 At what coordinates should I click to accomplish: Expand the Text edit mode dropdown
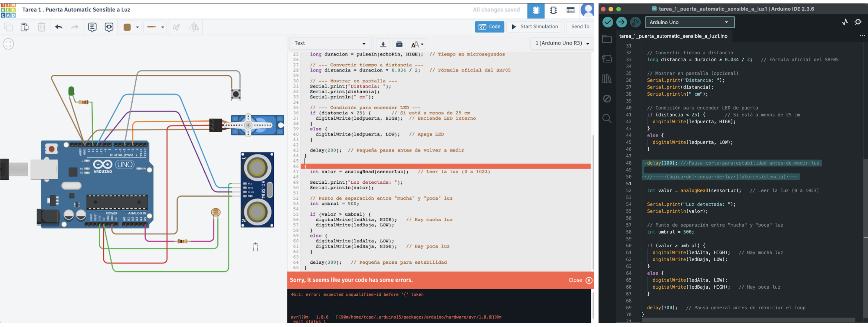point(329,43)
